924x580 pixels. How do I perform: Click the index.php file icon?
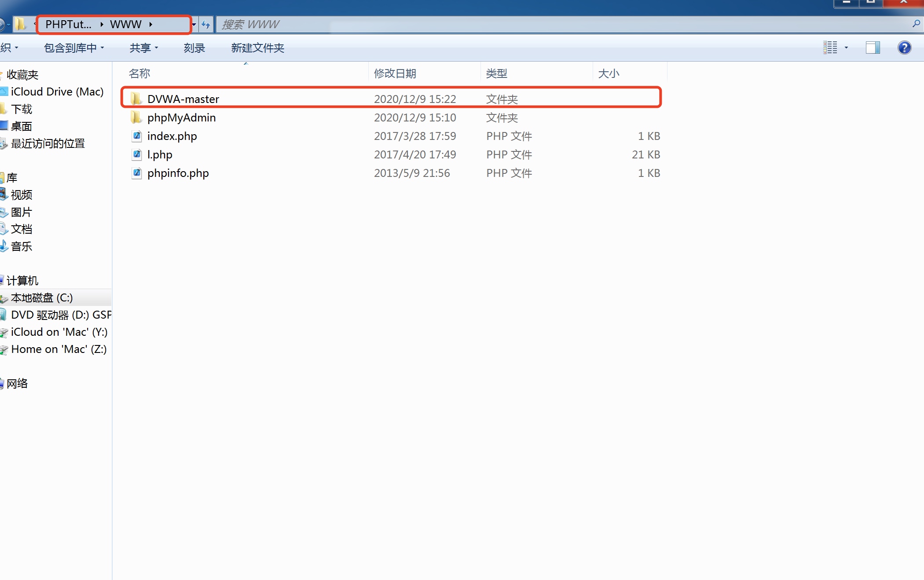point(137,136)
